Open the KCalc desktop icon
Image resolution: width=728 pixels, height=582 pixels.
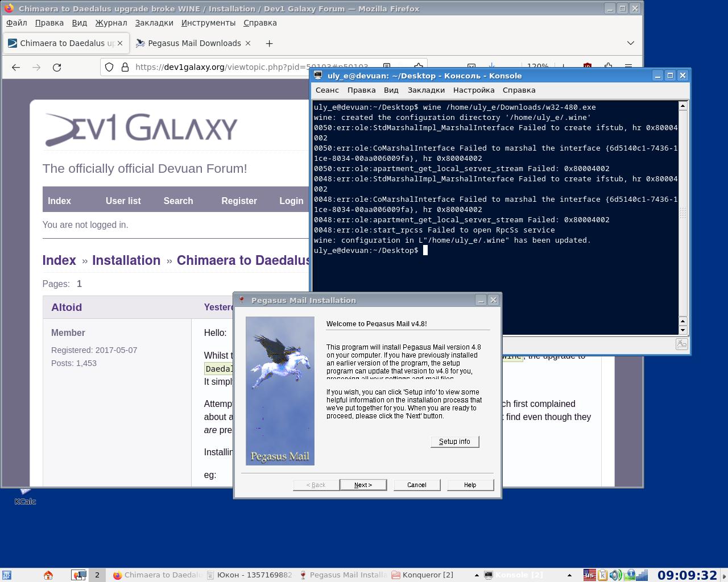pos(25,496)
